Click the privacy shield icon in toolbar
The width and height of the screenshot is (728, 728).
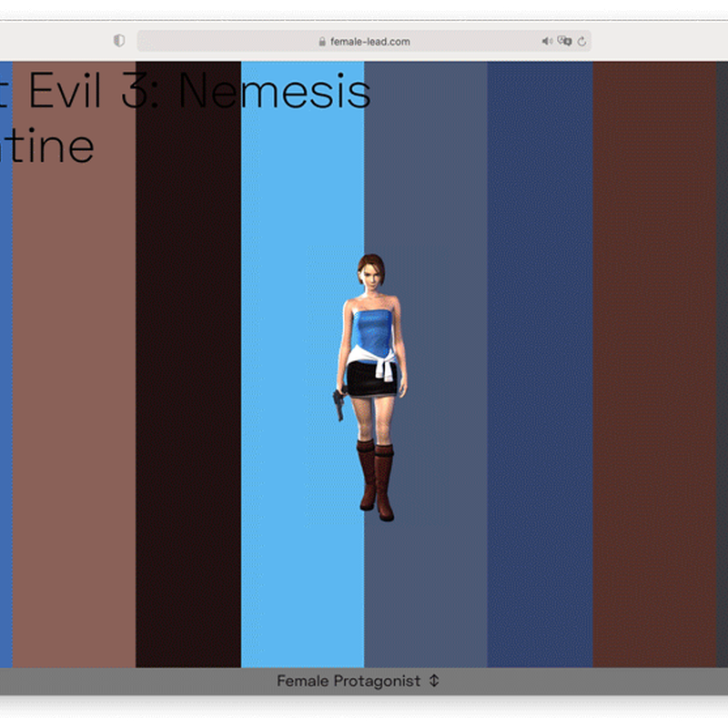tap(118, 41)
